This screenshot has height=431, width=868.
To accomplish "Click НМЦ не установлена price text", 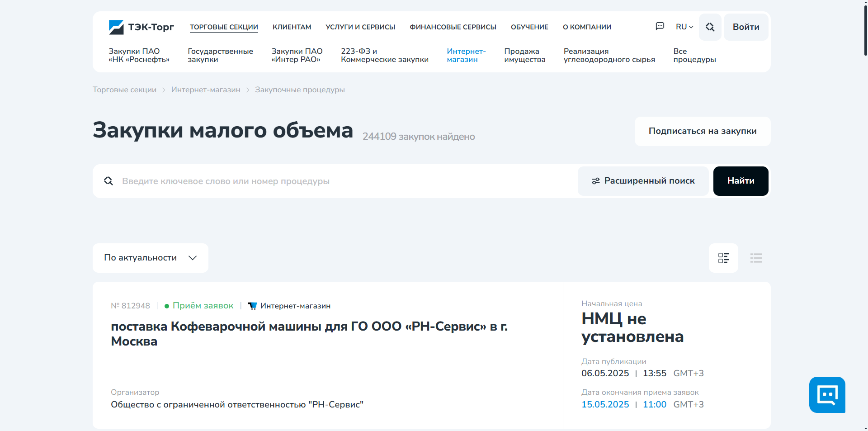I will [x=632, y=328].
